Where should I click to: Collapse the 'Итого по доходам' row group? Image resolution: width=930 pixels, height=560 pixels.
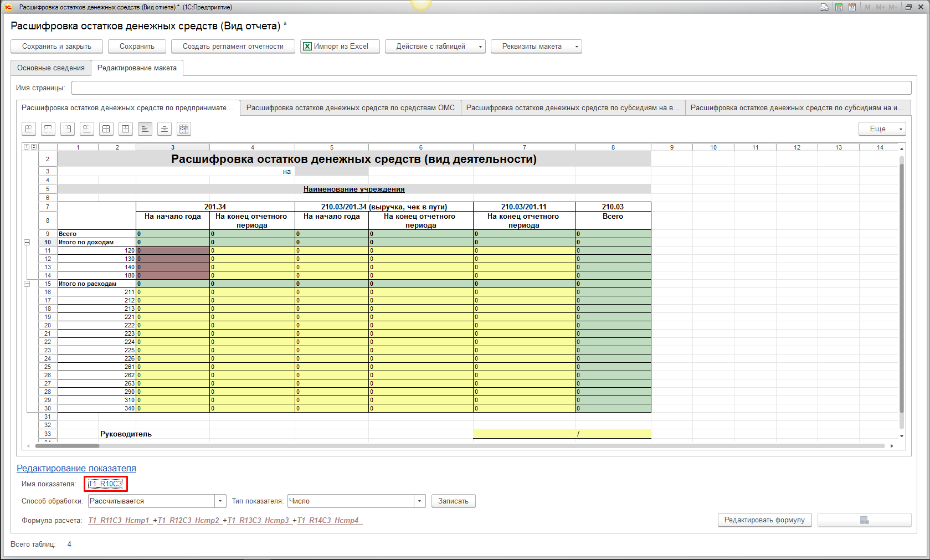27,243
